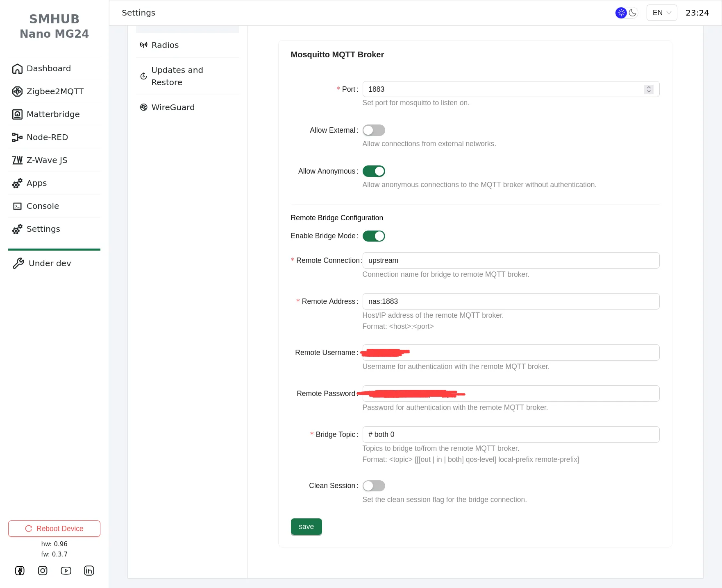Viewport: 722px width, 588px height.
Task: Switch to the WireGuard tab
Action: (173, 107)
